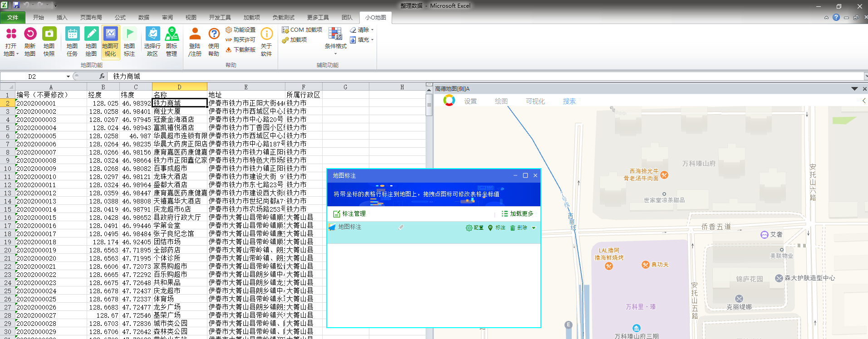Image resolution: width=868 pixels, height=339 pixels.
Task: Click 可视化 in the map pane toolbar
Action: point(535,101)
